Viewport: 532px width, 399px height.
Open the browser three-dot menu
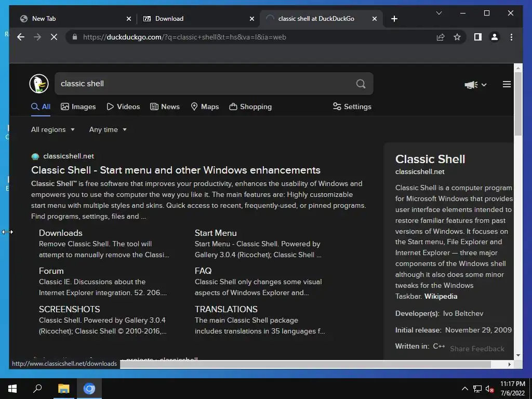511,37
